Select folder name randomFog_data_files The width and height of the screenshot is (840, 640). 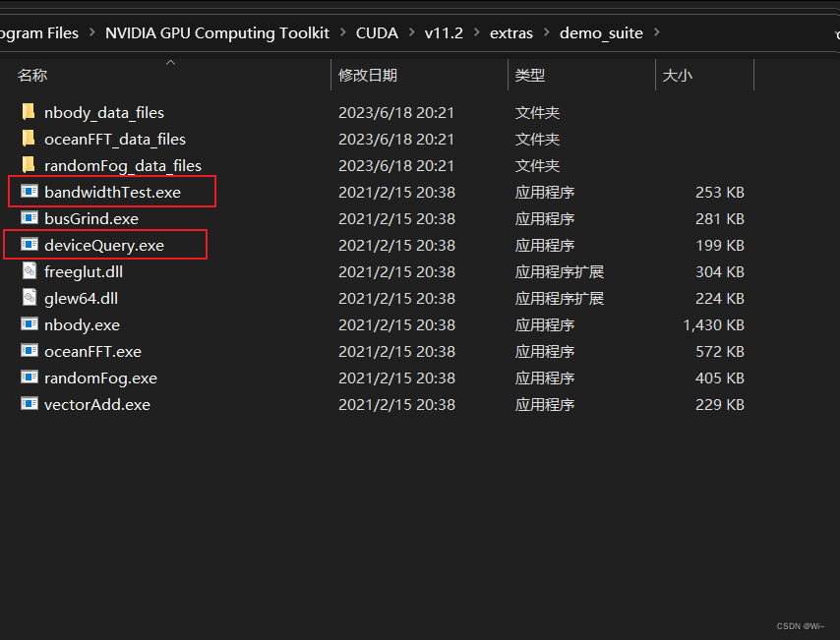[x=123, y=166]
